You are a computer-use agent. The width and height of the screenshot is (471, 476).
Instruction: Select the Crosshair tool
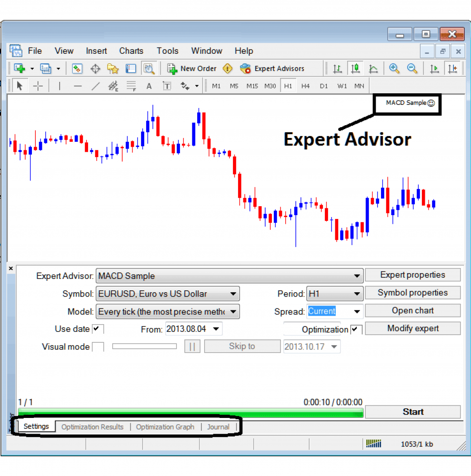37,86
